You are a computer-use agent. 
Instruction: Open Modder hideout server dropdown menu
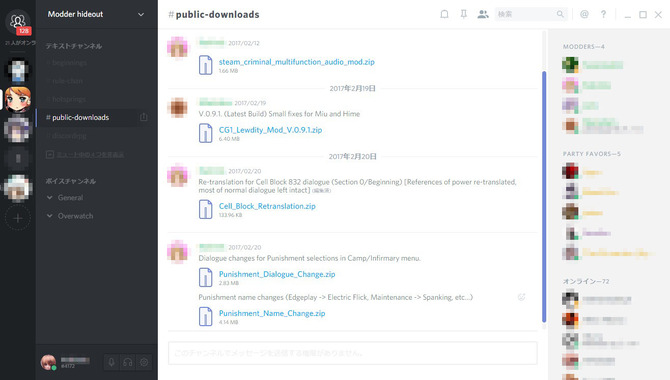coord(96,14)
